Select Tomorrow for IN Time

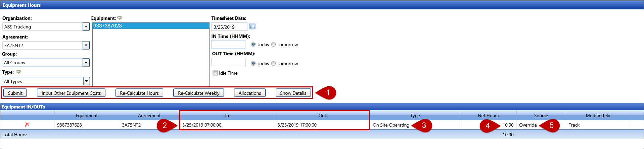273,45
